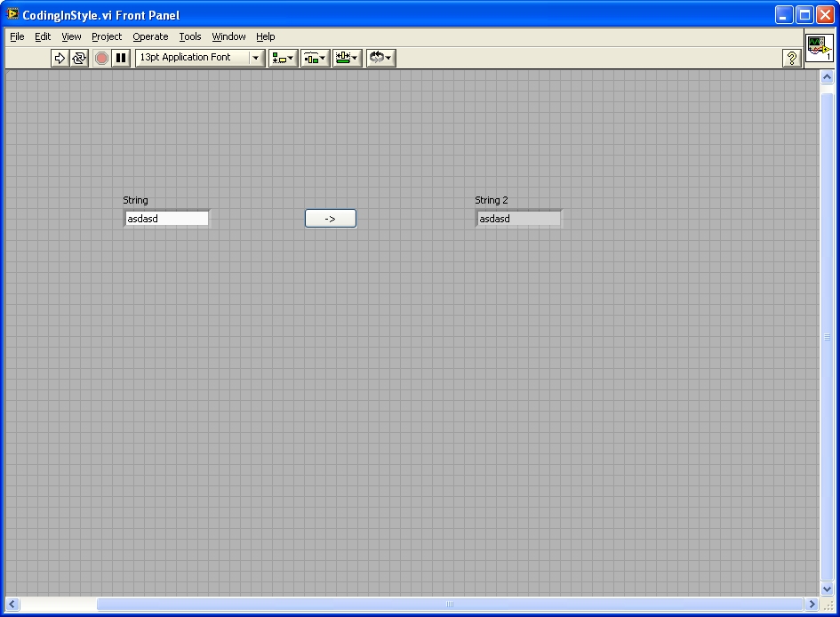Screen dimensions: 840x617
Task: Click the Run arrow button
Action: click(x=60, y=58)
